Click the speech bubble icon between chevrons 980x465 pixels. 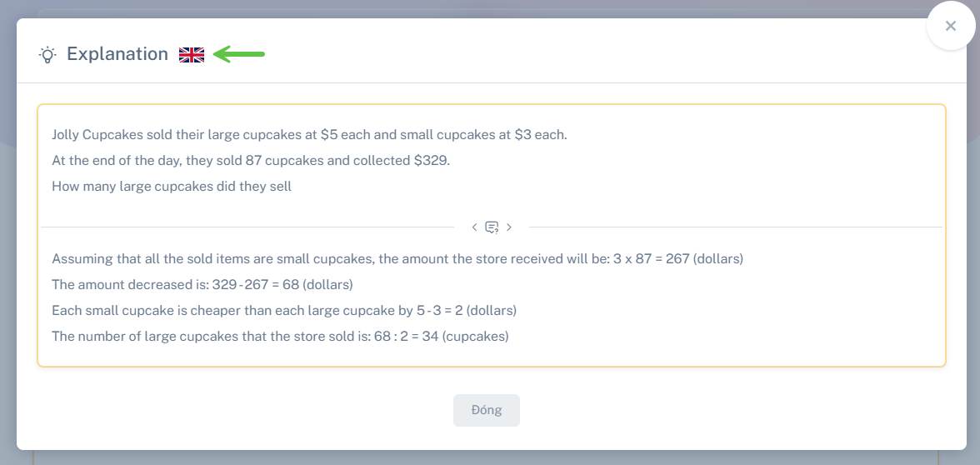(492, 227)
